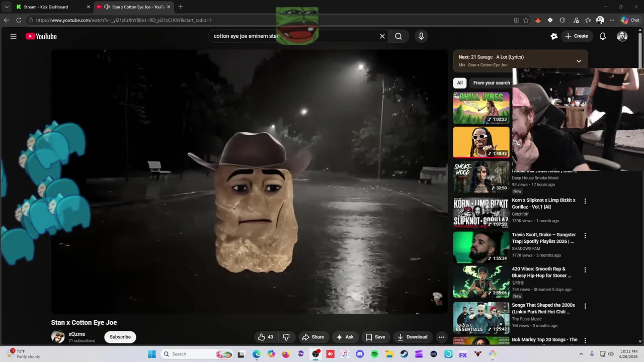The height and width of the screenshot is (362, 644).
Task: Open Windows Start menu
Action: click(151, 354)
